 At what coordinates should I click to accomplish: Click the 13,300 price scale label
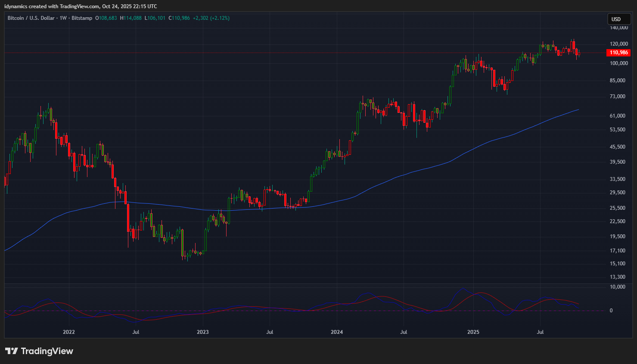click(618, 277)
